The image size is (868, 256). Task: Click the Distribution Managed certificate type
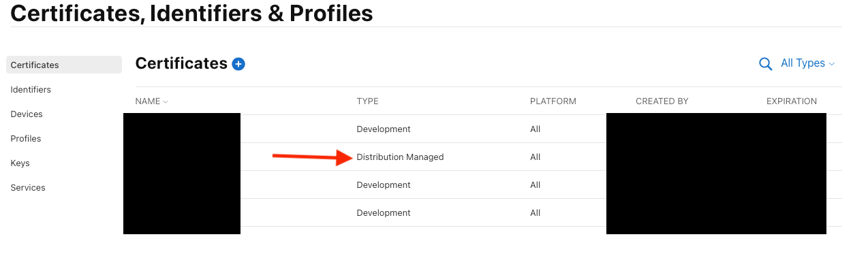[400, 157]
